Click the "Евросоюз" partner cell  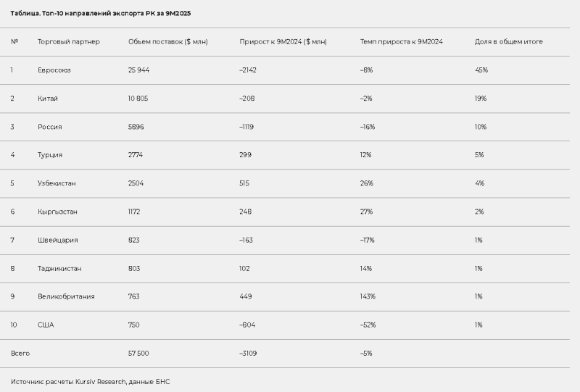click(x=54, y=70)
